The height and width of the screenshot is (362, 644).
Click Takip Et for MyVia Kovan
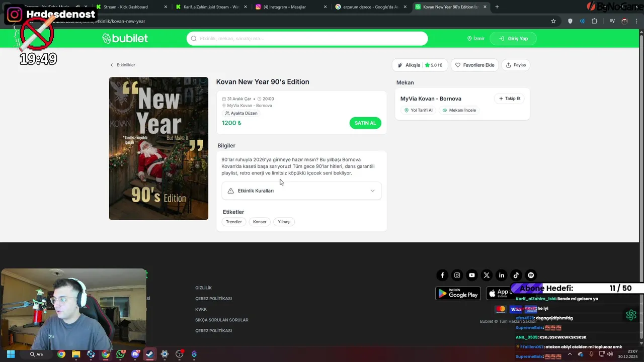509,99
